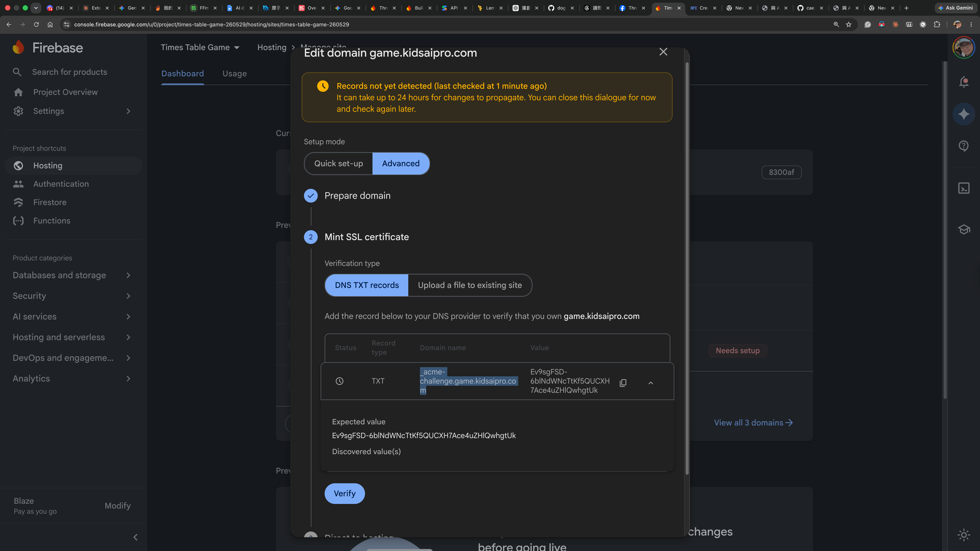Screen dimensions: 980x551
Task: Click View all 3 domains link
Action: tap(753, 423)
